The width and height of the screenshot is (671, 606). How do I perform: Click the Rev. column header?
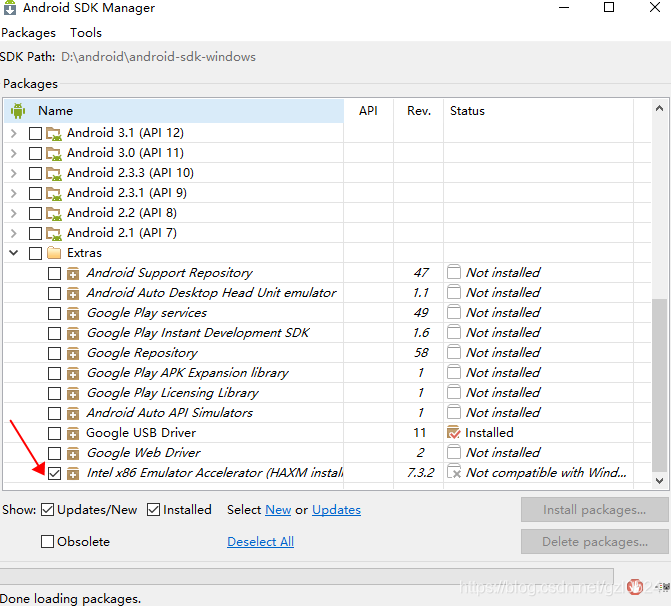[x=419, y=111]
